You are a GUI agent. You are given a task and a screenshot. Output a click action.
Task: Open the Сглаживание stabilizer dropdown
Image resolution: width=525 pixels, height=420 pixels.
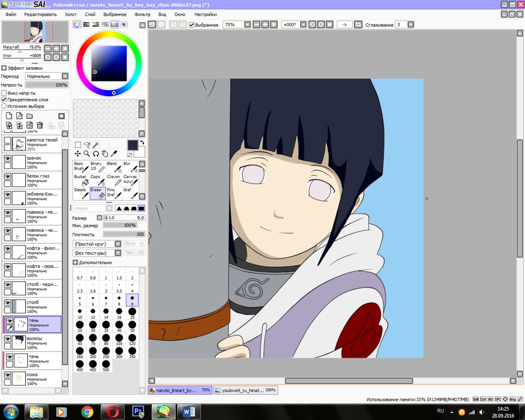411,25
